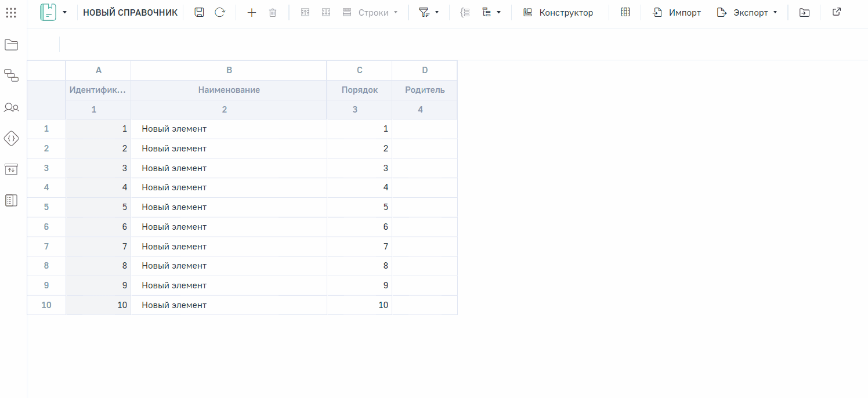Add a new element with plus icon

coord(252,12)
